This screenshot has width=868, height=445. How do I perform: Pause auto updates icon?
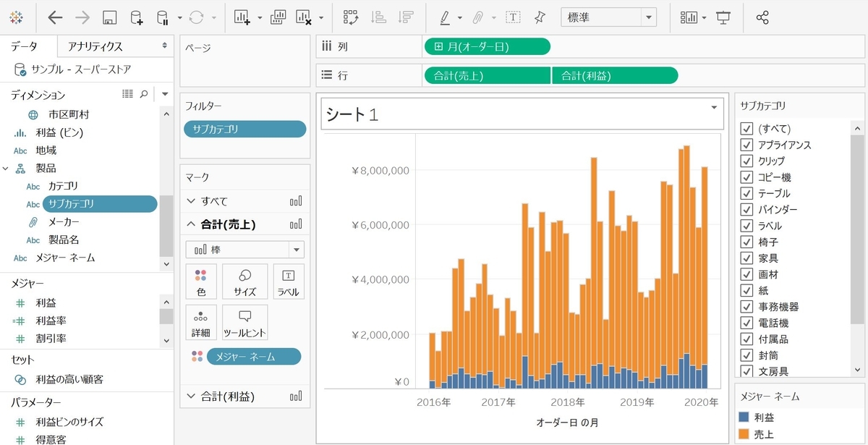tap(163, 17)
